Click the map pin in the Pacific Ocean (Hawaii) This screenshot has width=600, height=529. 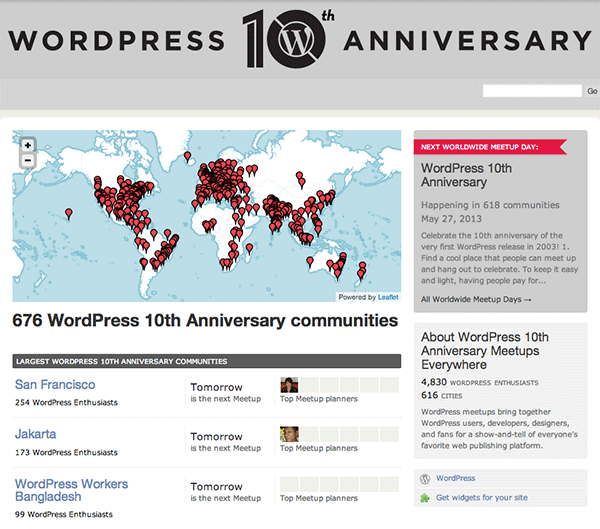coord(68,214)
